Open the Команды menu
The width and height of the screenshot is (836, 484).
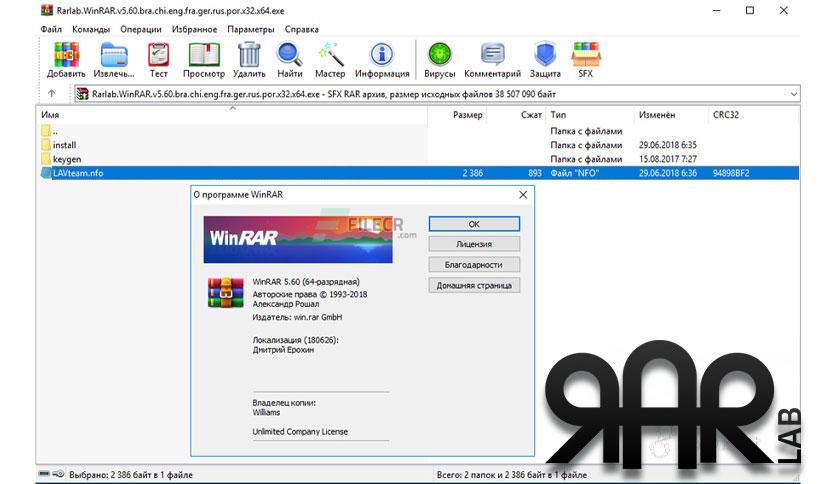pyautogui.click(x=91, y=29)
